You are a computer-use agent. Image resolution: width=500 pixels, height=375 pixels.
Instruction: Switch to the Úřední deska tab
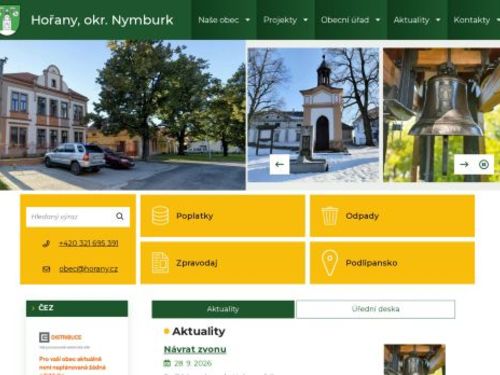[x=376, y=309]
